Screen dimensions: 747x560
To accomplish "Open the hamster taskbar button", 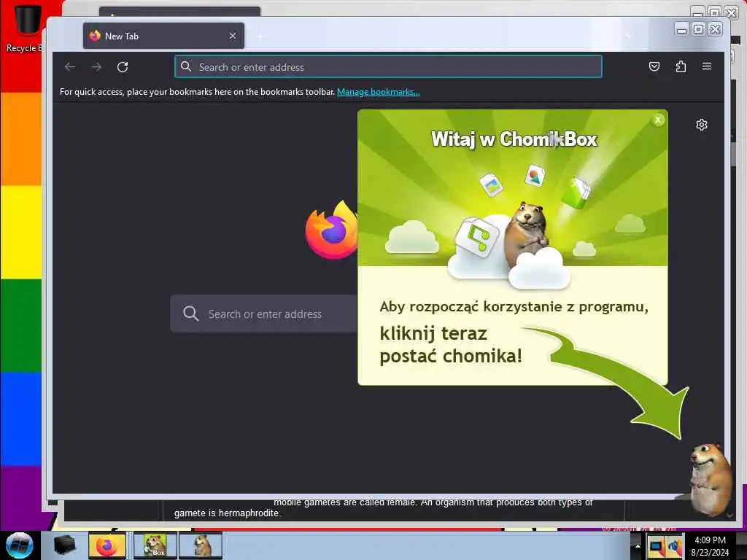I will 201,545.
